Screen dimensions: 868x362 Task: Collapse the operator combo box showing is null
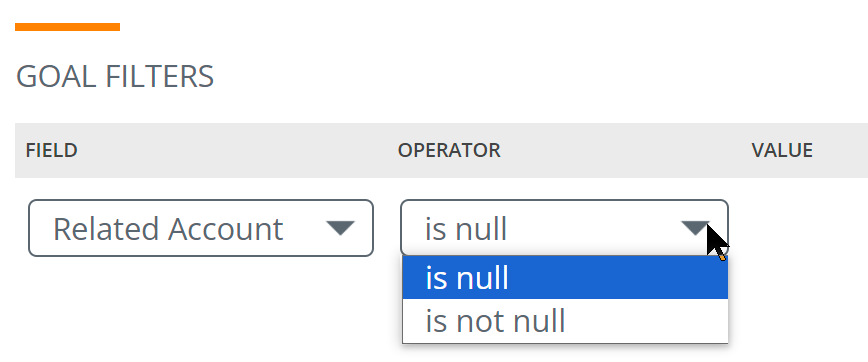pyautogui.click(x=564, y=228)
